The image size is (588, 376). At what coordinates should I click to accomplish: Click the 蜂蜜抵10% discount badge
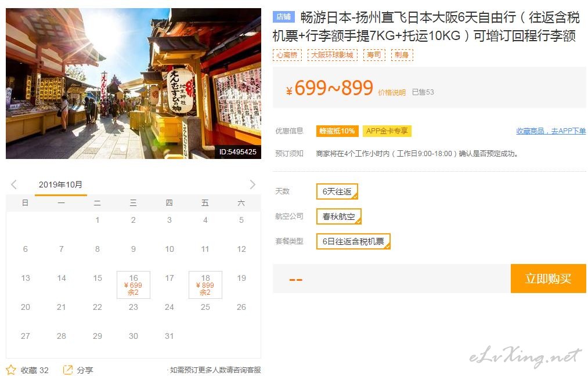[x=337, y=131]
